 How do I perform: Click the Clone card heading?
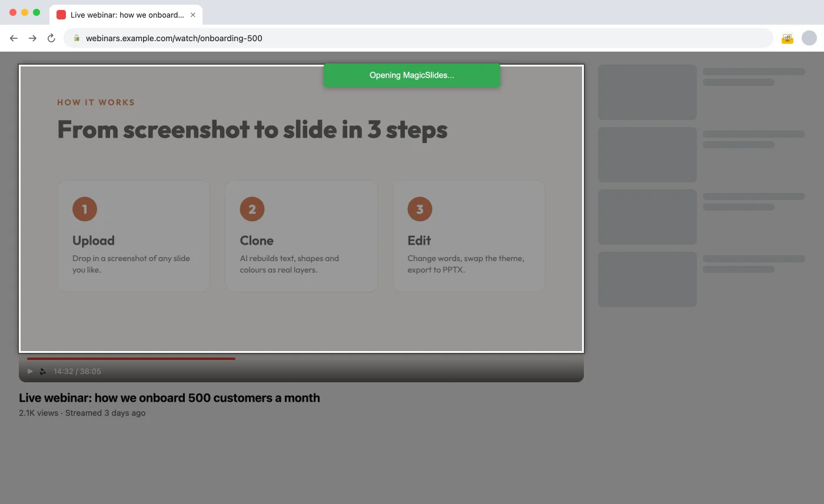point(257,241)
